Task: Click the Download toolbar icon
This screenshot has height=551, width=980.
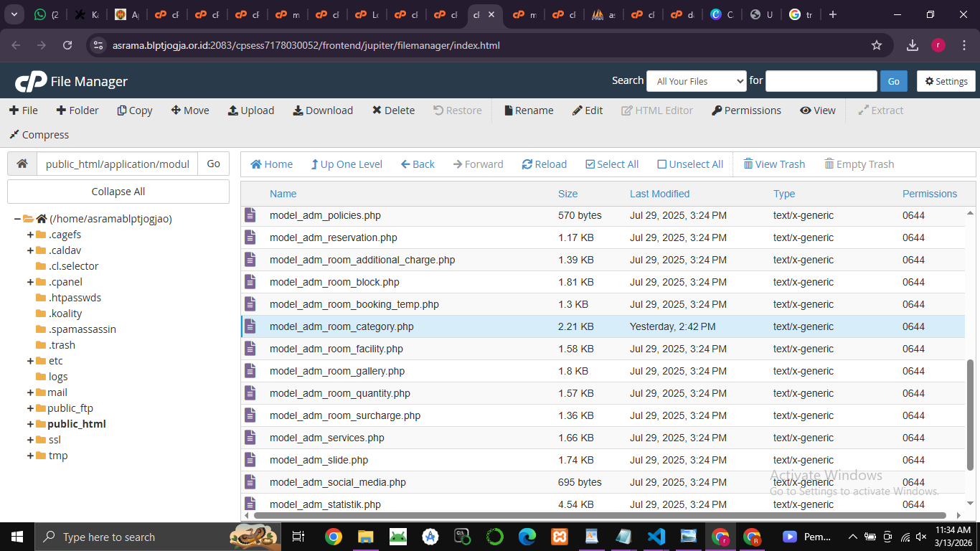Action: [298, 110]
